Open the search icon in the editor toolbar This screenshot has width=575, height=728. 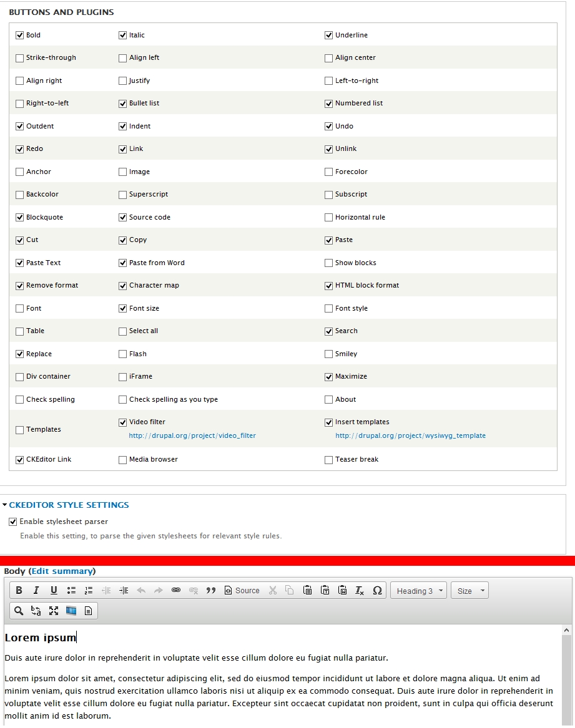coord(18,611)
